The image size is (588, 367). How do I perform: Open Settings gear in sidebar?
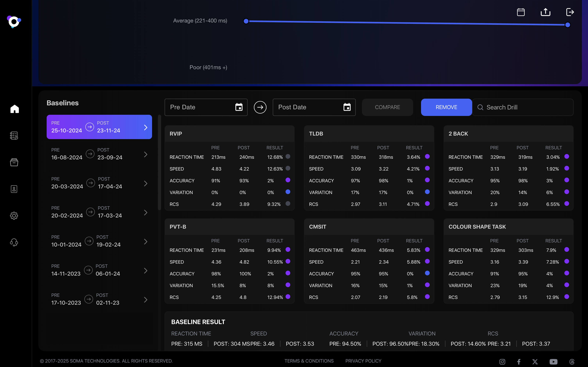click(x=14, y=216)
